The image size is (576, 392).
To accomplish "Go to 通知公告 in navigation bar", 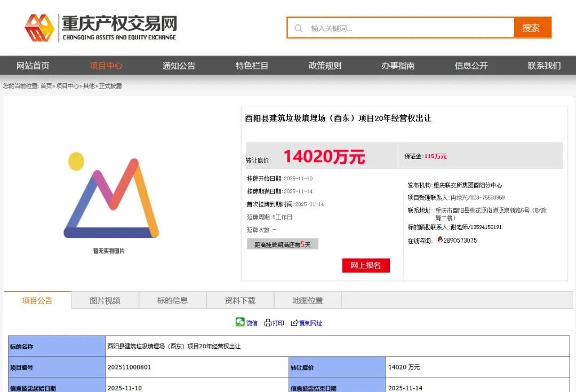I will pos(179,66).
